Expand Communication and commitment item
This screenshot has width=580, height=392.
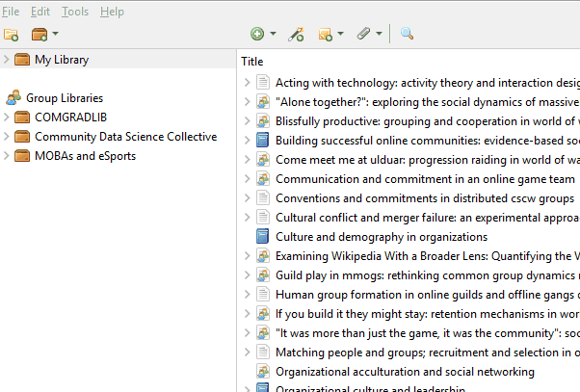point(248,178)
